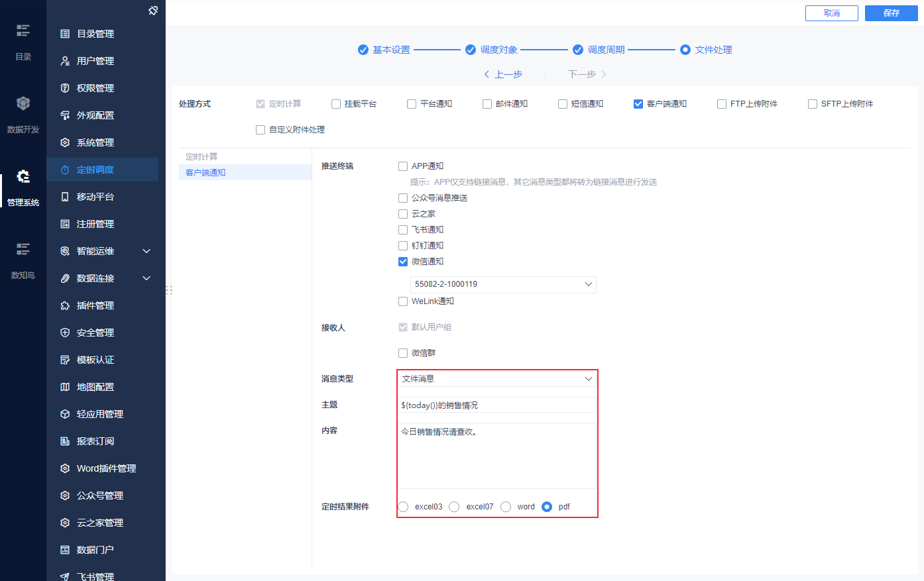Go to the 文件处理 step
Screen dimensions: 924x581
pyautogui.click(x=706, y=50)
